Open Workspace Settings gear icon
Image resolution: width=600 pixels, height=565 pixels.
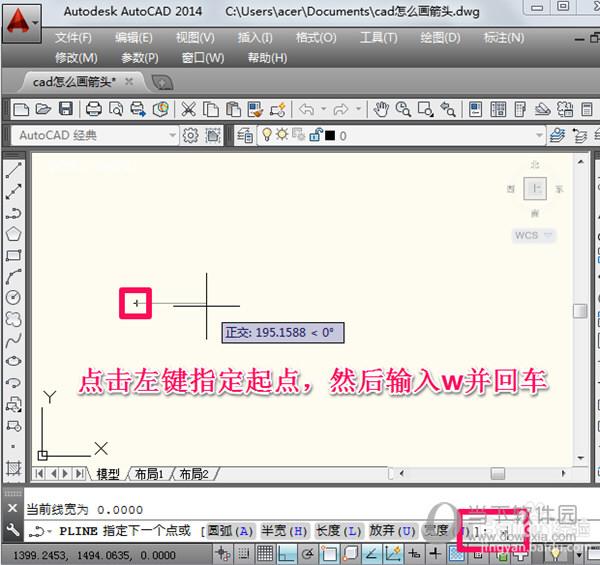191,135
